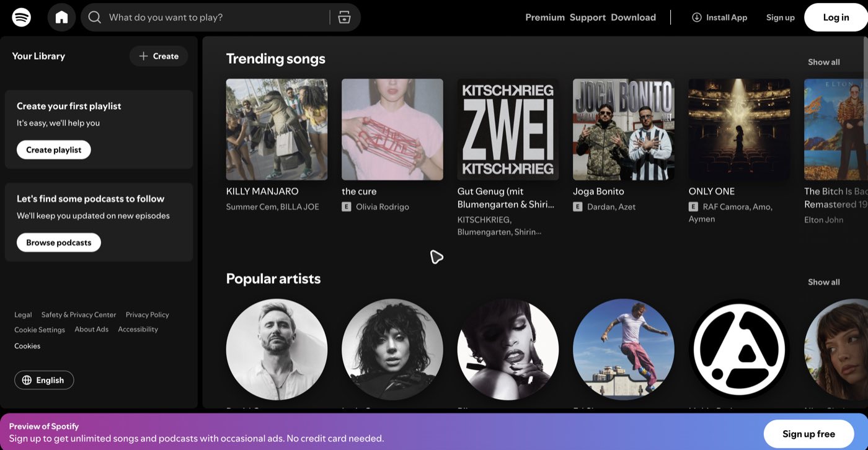
Task: Click the Your Library heading
Action: 38,56
